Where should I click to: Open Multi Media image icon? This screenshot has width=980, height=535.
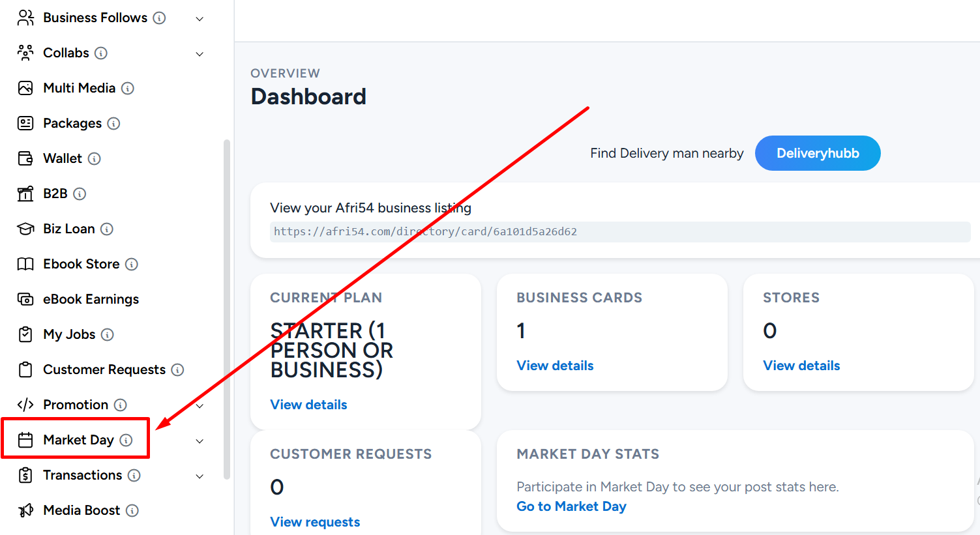[x=25, y=88]
